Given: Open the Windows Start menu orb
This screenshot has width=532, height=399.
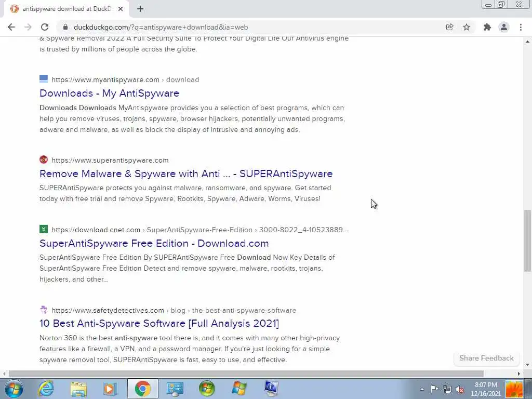Looking at the screenshot, I should (x=14, y=389).
